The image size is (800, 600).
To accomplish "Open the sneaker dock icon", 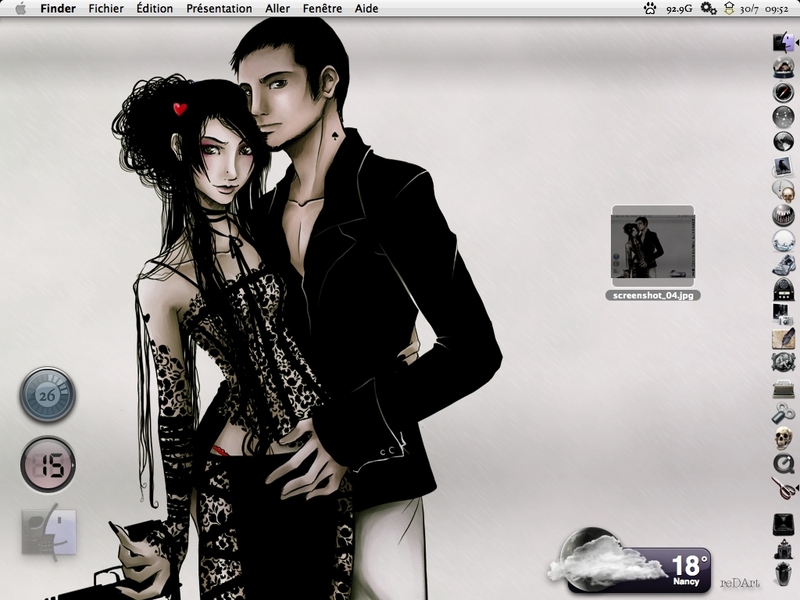I will [x=783, y=265].
